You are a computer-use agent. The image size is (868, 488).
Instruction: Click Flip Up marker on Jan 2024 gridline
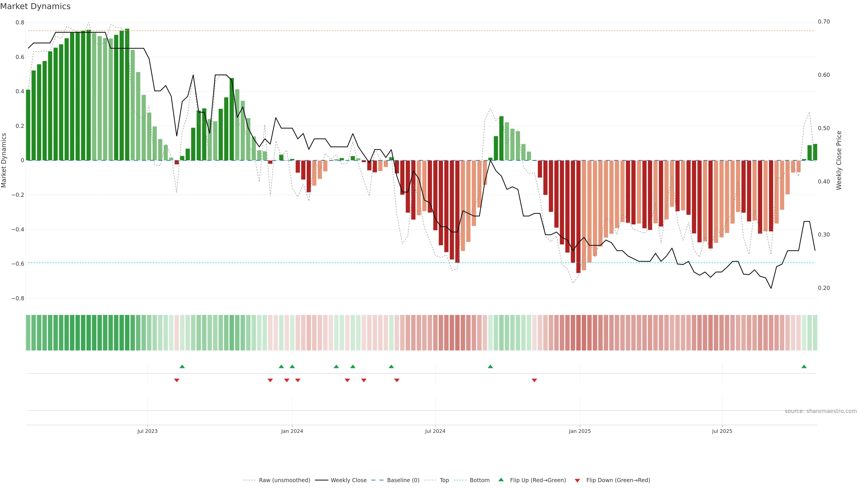(x=292, y=366)
